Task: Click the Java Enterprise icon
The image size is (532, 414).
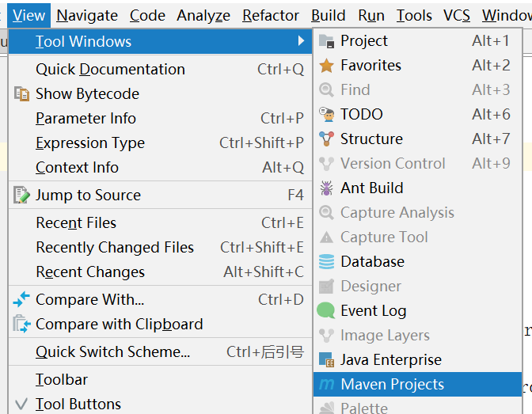Action: click(x=326, y=360)
